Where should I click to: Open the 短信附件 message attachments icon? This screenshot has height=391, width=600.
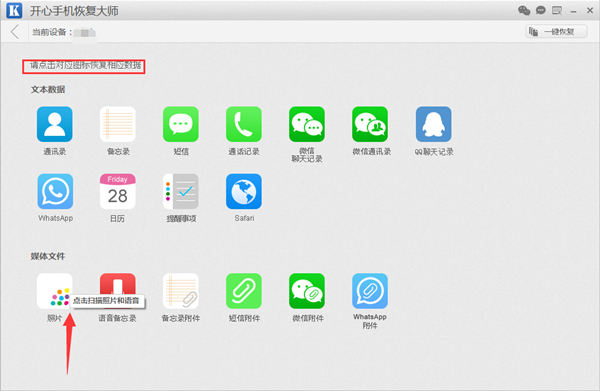[244, 291]
